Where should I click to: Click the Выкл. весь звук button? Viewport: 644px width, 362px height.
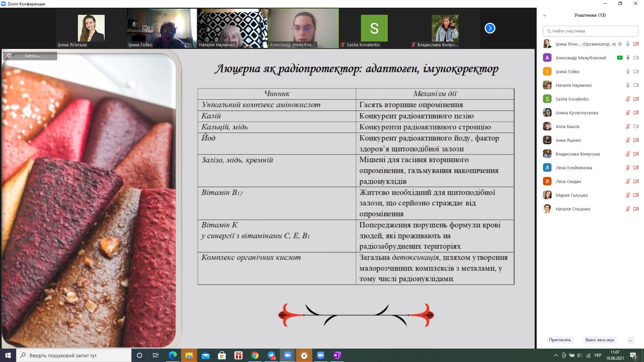tap(600, 340)
